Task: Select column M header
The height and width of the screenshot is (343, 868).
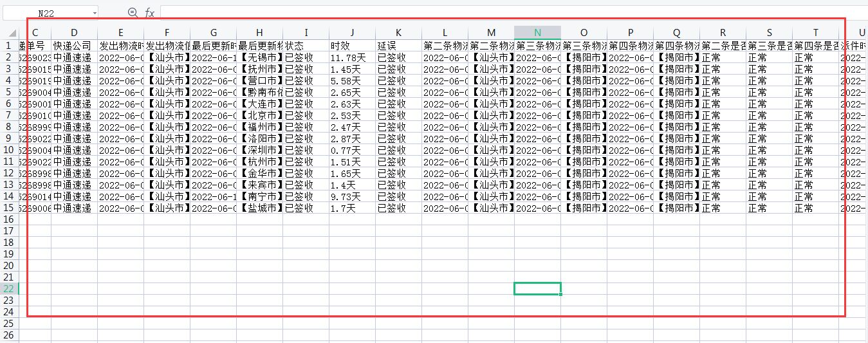Action: click(492, 33)
